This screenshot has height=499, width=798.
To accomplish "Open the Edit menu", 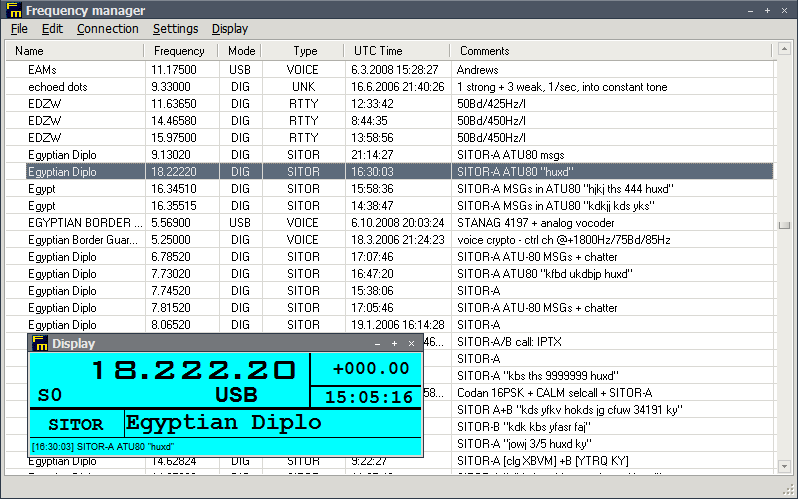I will (52, 29).
